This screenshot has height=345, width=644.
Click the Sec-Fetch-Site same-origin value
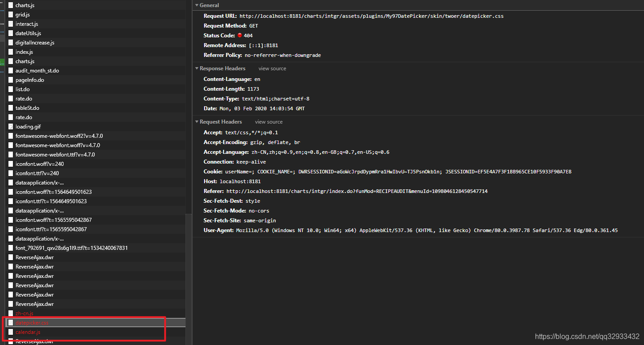click(260, 221)
